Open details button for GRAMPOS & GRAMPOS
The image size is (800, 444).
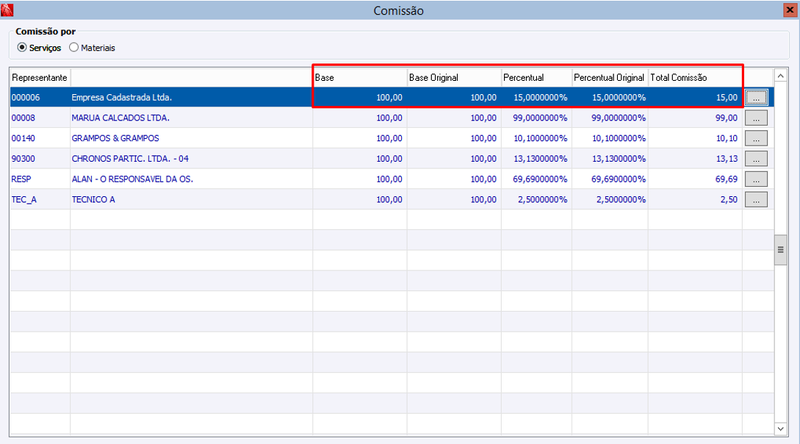[756, 138]
